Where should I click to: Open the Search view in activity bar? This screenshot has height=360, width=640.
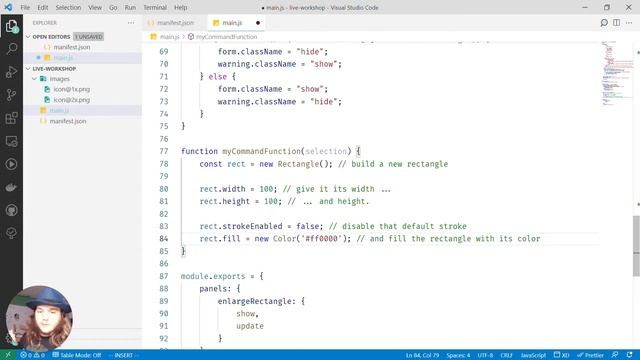click(x=11, y=49)
